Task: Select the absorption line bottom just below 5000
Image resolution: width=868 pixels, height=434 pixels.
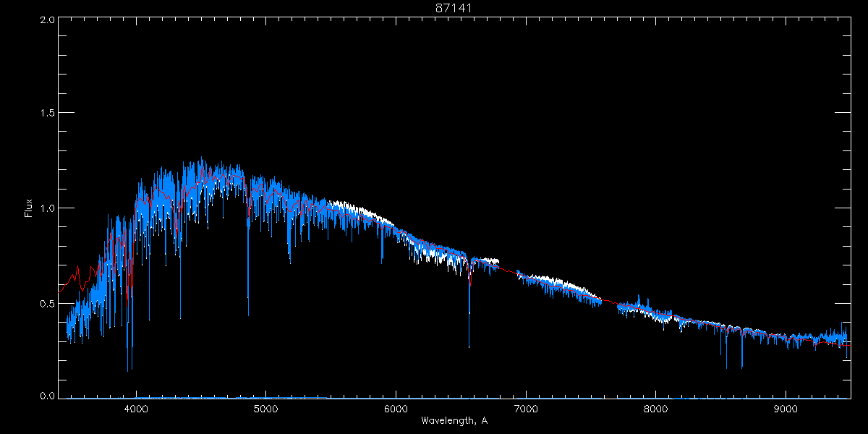Action: pos(248,315)
